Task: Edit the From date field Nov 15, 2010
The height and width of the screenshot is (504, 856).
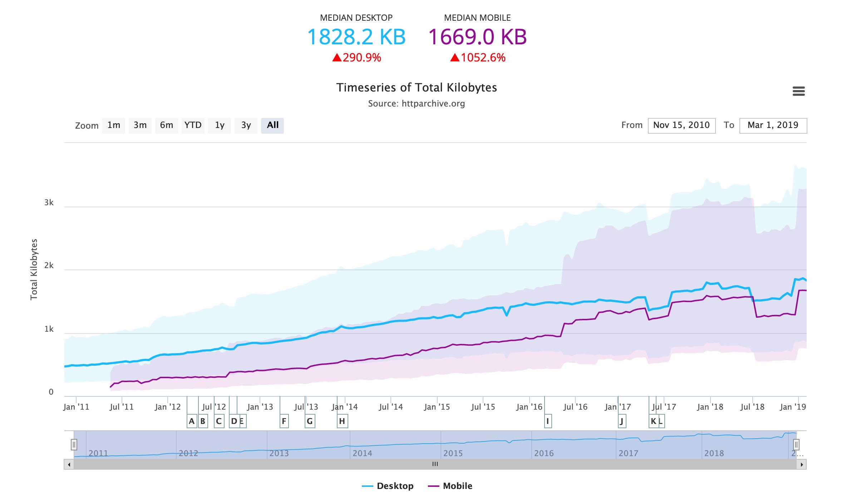Action: click(682, 125)
